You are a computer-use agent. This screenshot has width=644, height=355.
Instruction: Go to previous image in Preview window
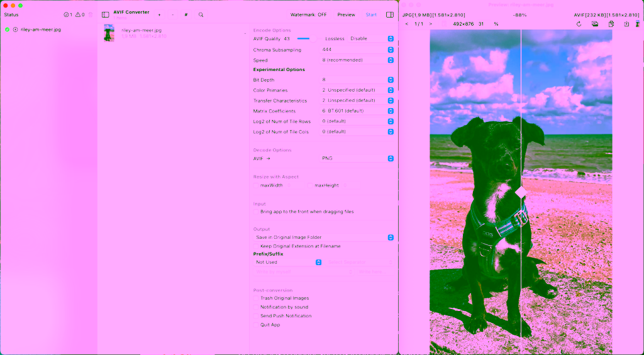tap(407, 24)
